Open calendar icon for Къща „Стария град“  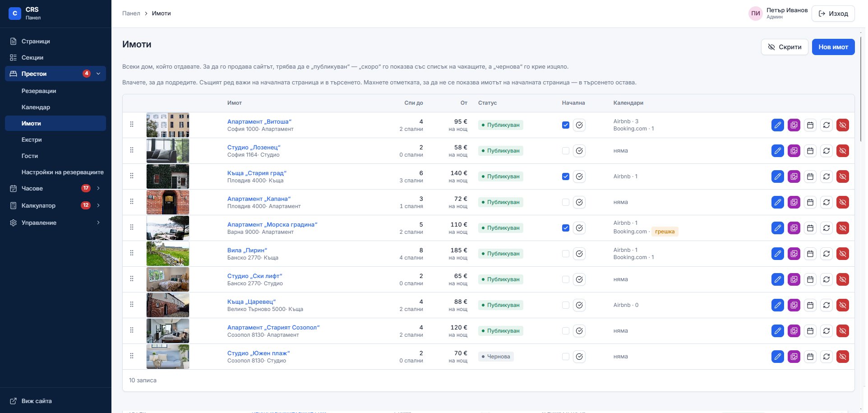tap(810, 176)
